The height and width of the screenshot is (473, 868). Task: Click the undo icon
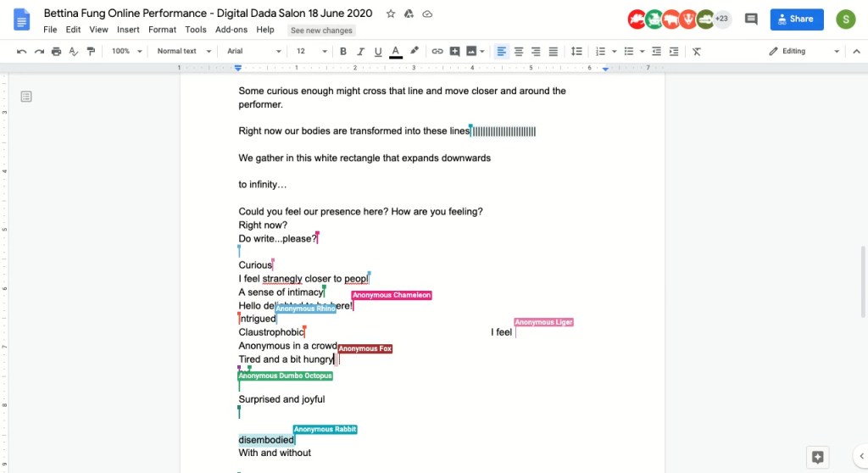coord(21,52)
